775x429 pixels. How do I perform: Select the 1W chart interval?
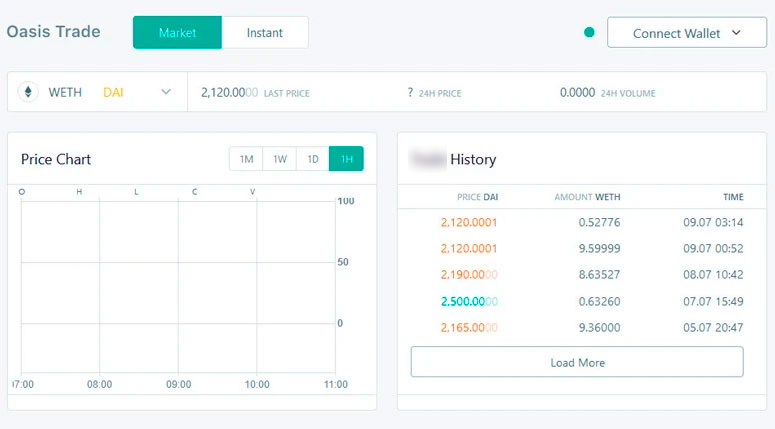(280, 159)
